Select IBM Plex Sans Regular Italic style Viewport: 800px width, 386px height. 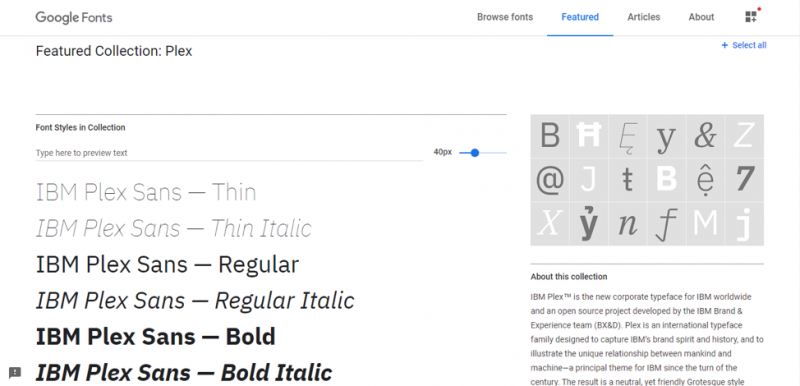[195, 300]
